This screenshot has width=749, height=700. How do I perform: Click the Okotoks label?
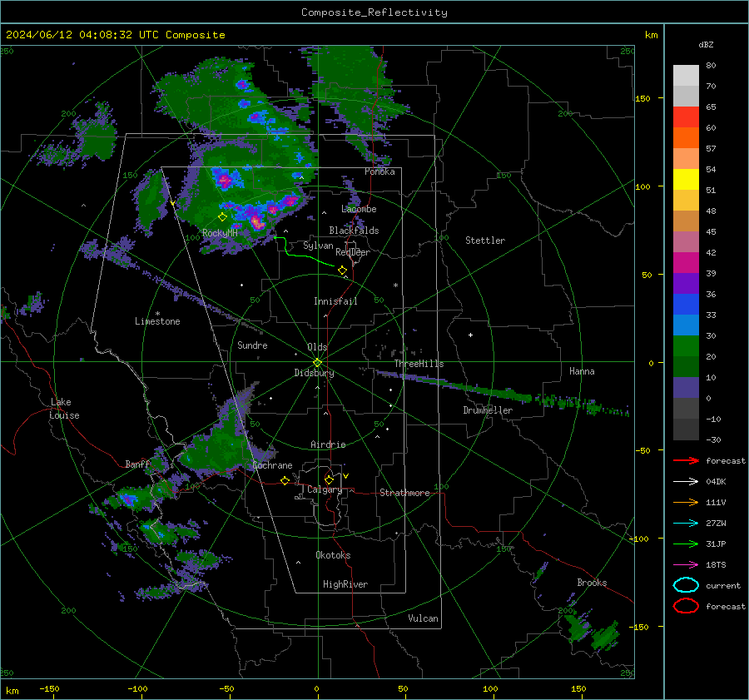(x=333, y=555)
